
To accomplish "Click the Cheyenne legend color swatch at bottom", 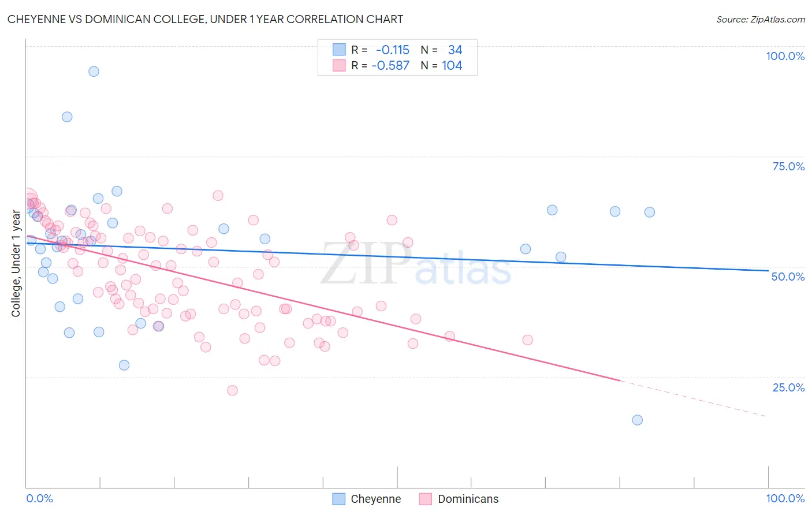I will (339, 499).
